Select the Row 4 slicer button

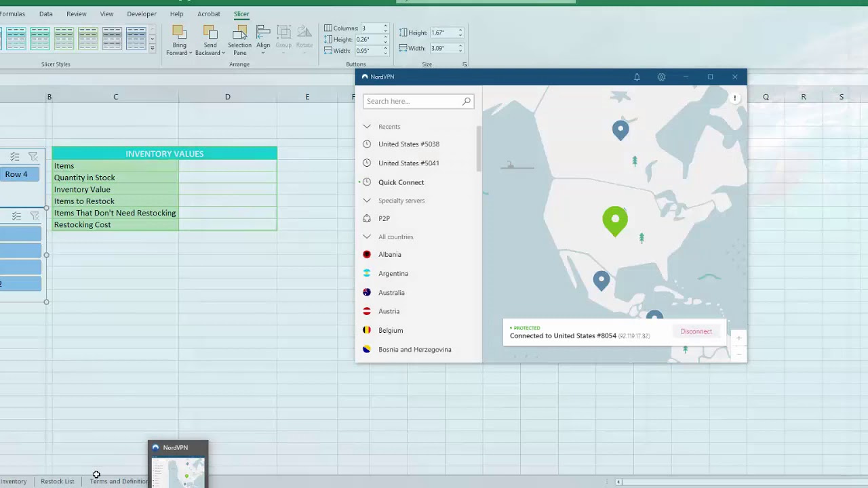(x=20, y=174)
